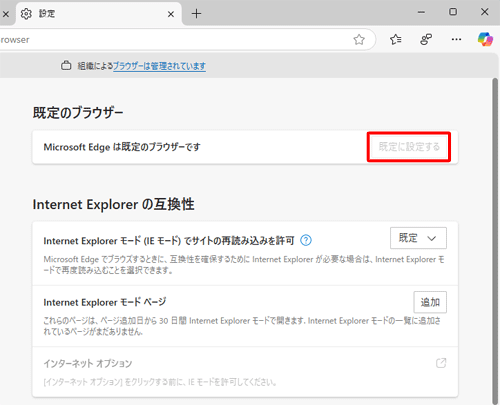
Task: Open the インターネット オプション external link icon
Action: tap(441, 363)
